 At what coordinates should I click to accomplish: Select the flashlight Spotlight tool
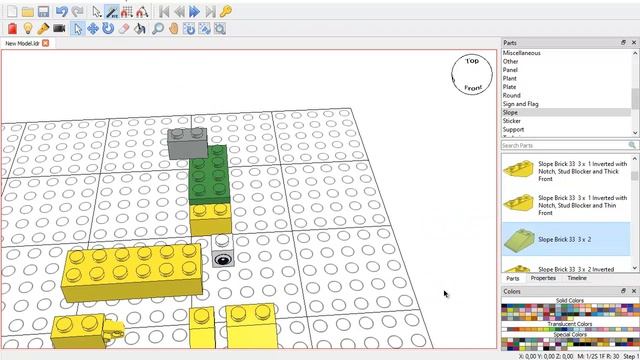pos(43,29)
